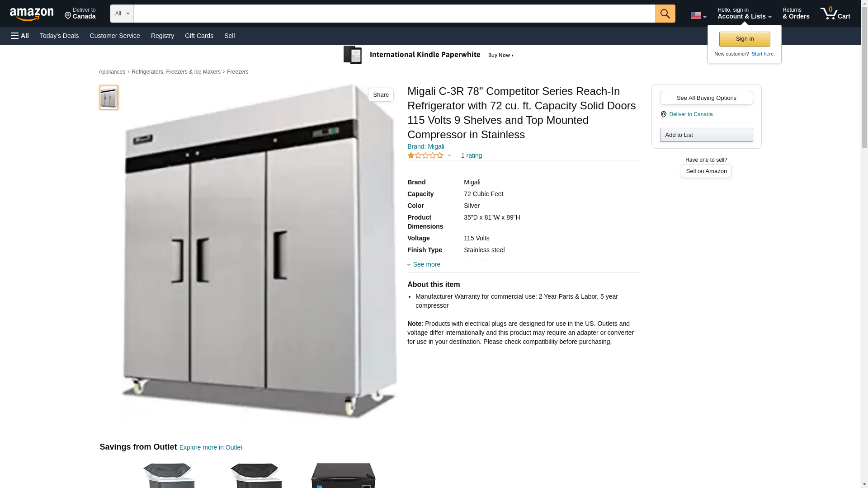This screenshot has height=488, width=868.
Task: Click the Amazon logo
Action: [32, 14]
